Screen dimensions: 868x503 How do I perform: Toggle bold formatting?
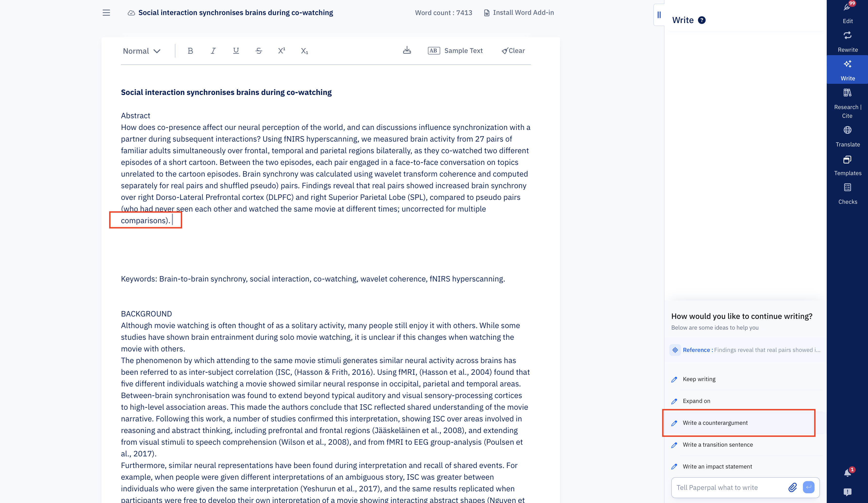tap(190, 51)
